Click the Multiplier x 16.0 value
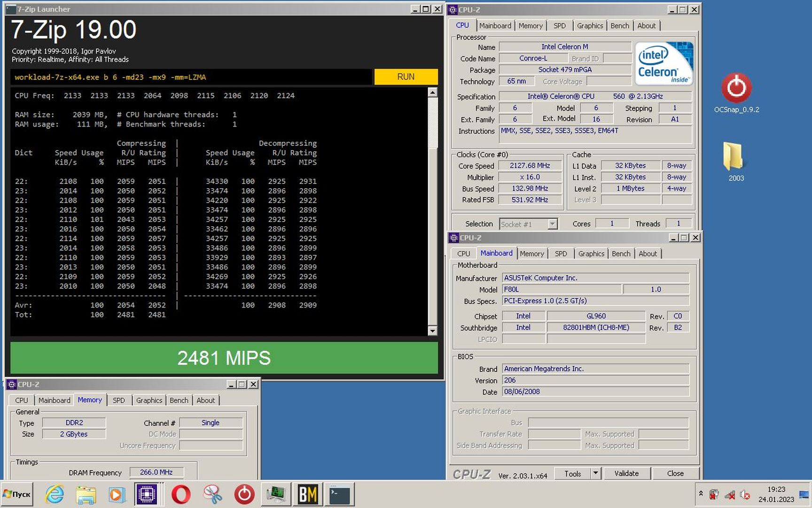This screenshot has width=812, height=508. pos(530,177)
